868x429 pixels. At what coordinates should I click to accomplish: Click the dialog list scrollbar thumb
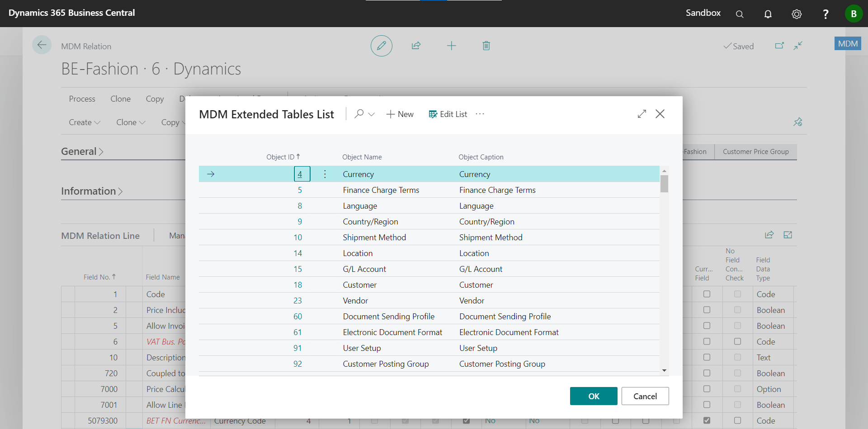click(664, 184)
